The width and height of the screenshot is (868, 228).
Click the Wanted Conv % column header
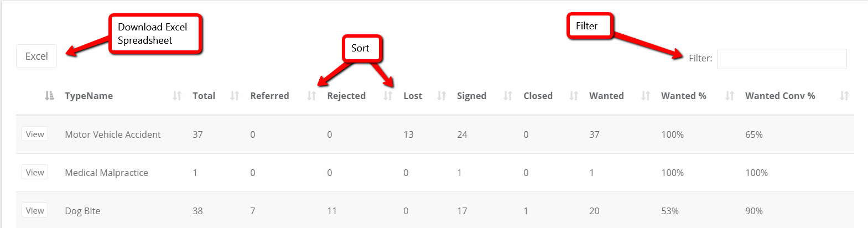click(x=780, y=96)
